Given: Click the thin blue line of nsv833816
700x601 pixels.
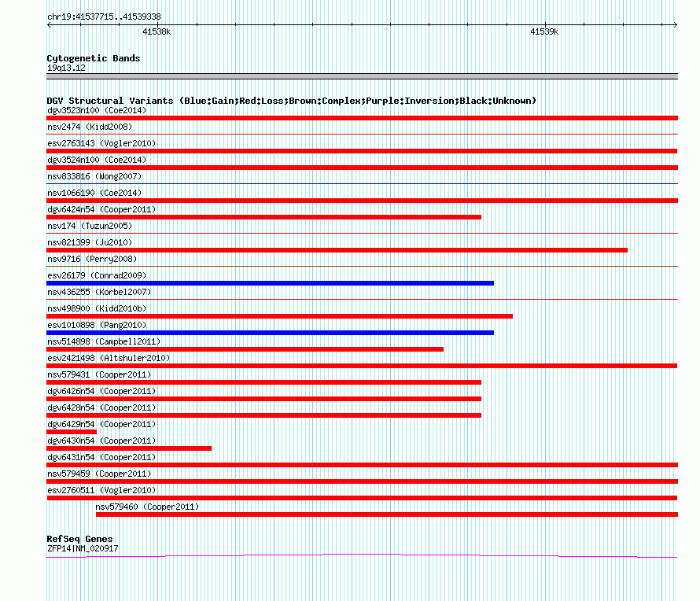Looking at the screenshot, I should pos(362,183).
